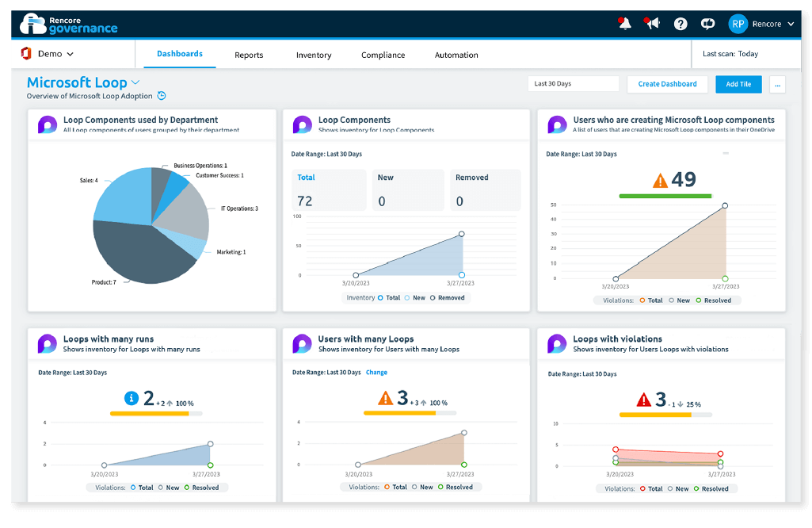812x528 pixels.
Task: Toggle New series in Loops with violations legend
Action: (x=678, y=488)
